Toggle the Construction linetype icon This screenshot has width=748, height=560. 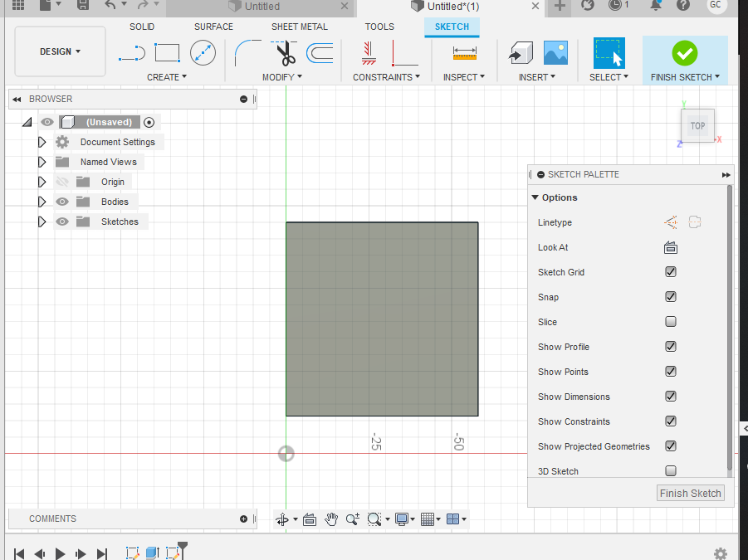[x=671, y=222]
